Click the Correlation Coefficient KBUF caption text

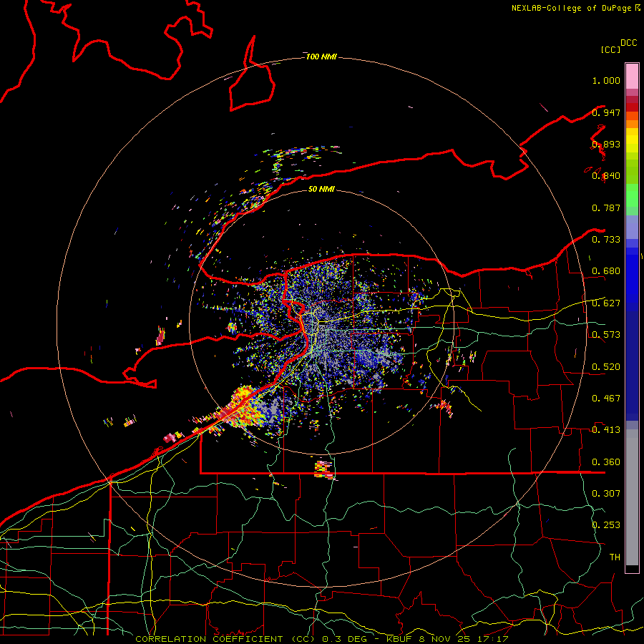click(x=322, y=639)
